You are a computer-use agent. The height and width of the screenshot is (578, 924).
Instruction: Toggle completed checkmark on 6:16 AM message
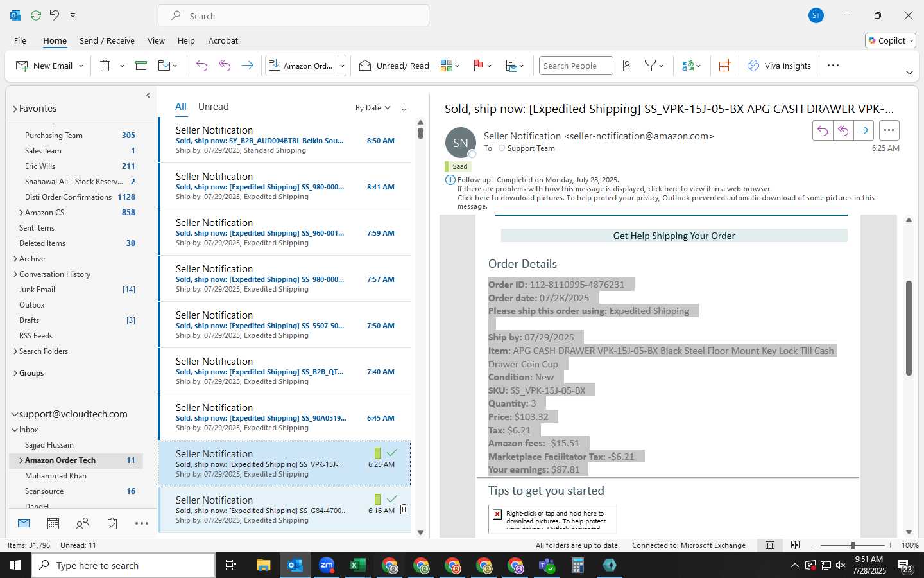[x=392, y=499]
